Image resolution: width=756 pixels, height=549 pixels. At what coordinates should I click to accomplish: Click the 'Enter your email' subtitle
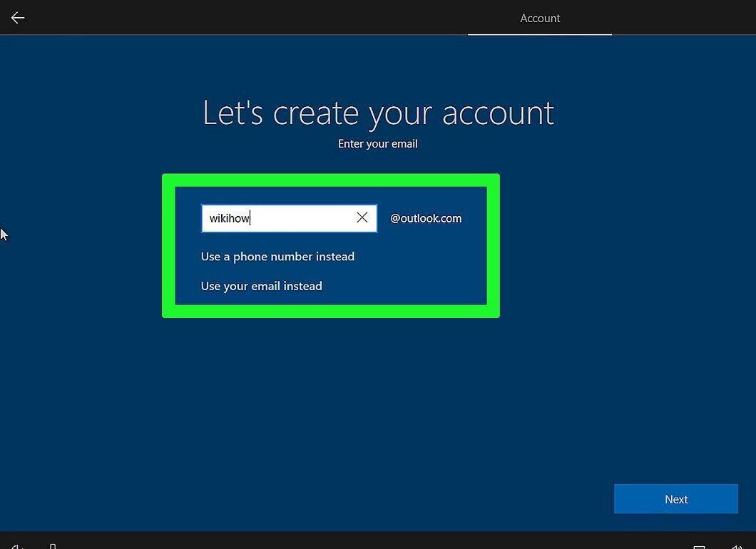pos(377,143)
